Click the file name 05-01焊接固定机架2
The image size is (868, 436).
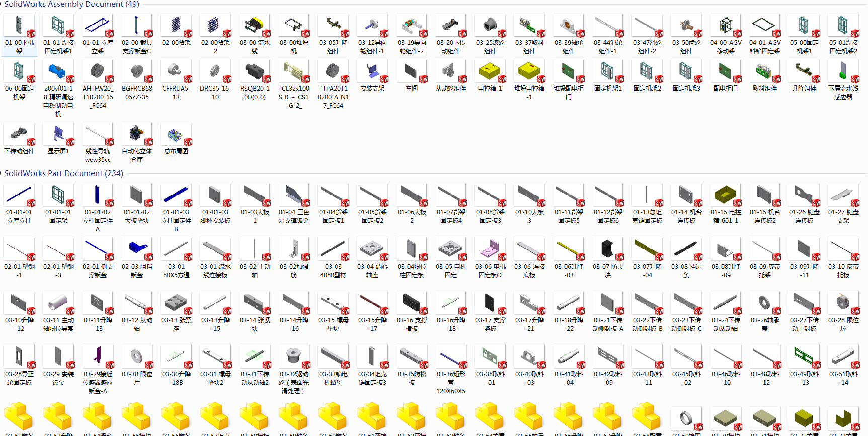coord(843,47)
